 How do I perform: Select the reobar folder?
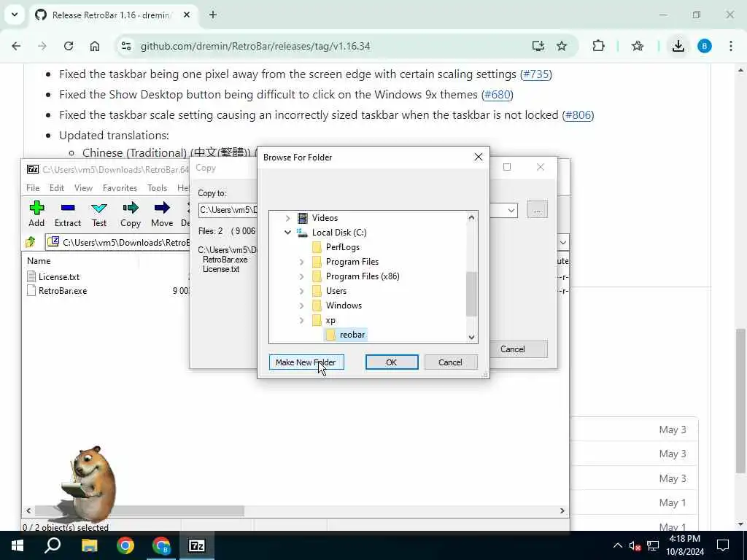coord(346,335)
